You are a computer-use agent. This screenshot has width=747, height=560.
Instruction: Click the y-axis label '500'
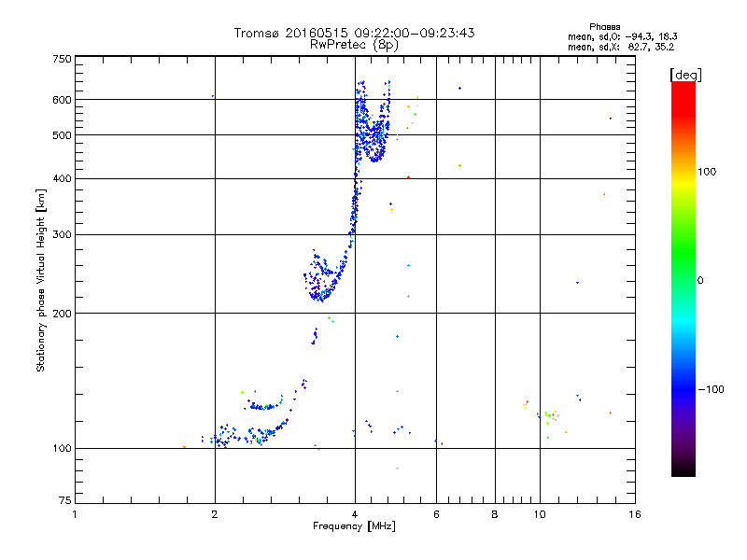pos(62,135)
